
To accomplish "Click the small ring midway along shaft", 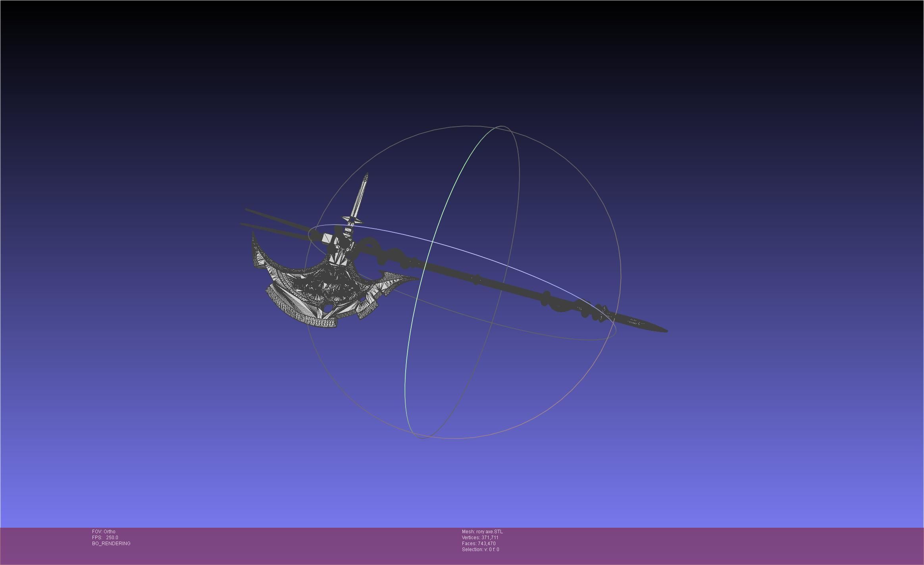I will pos(476,279).
